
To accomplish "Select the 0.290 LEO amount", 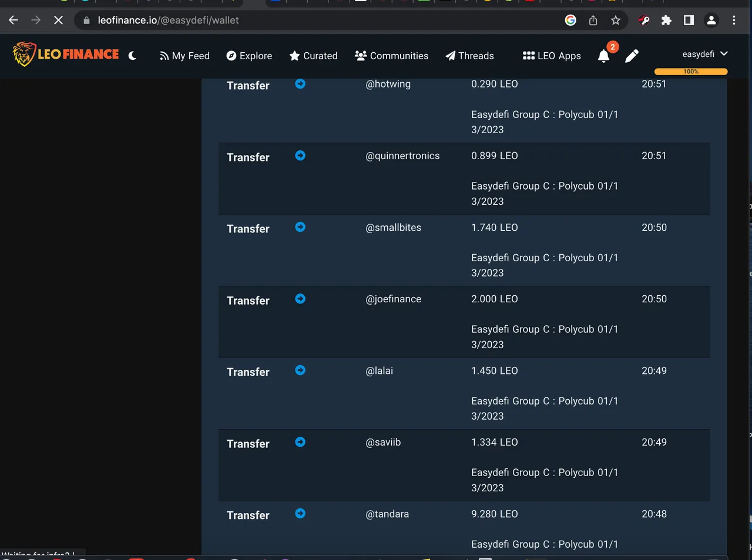I will [x=495, y=84].
